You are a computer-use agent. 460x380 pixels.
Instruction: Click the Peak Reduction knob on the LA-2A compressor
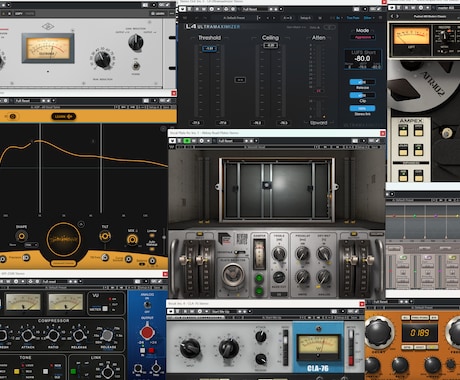coord(103,59)
